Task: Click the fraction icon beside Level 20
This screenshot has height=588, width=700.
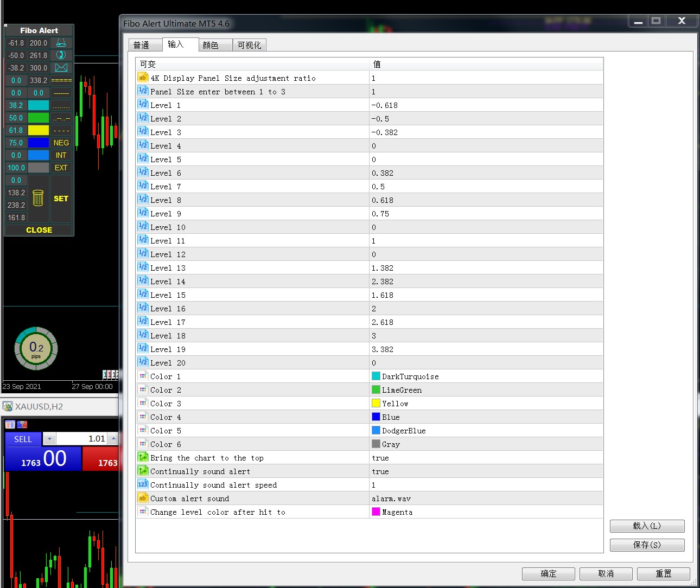Action: tap(143, 362)
